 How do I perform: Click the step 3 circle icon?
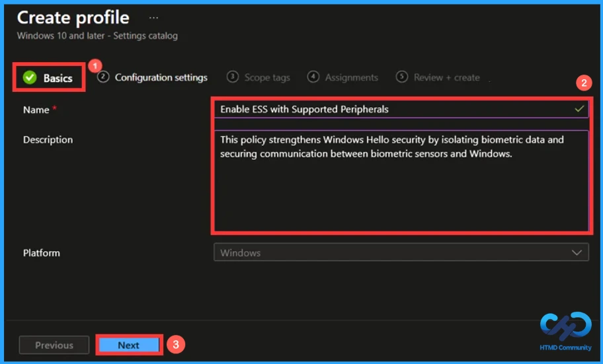point(232,77)
